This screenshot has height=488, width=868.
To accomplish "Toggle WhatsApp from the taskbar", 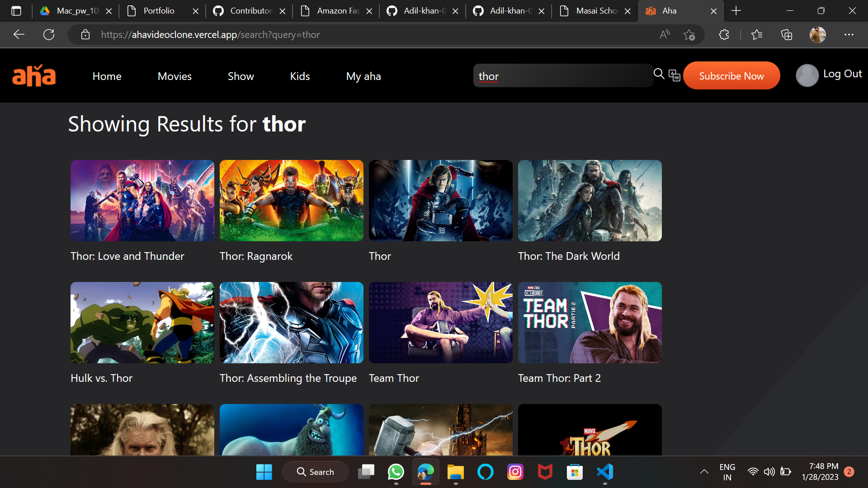I will click(395, 471).
